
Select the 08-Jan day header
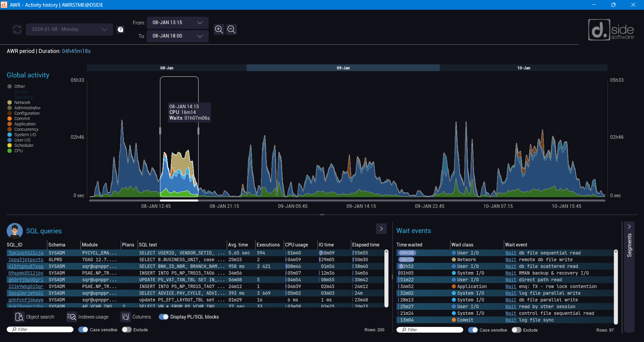[x=167, y=68]
